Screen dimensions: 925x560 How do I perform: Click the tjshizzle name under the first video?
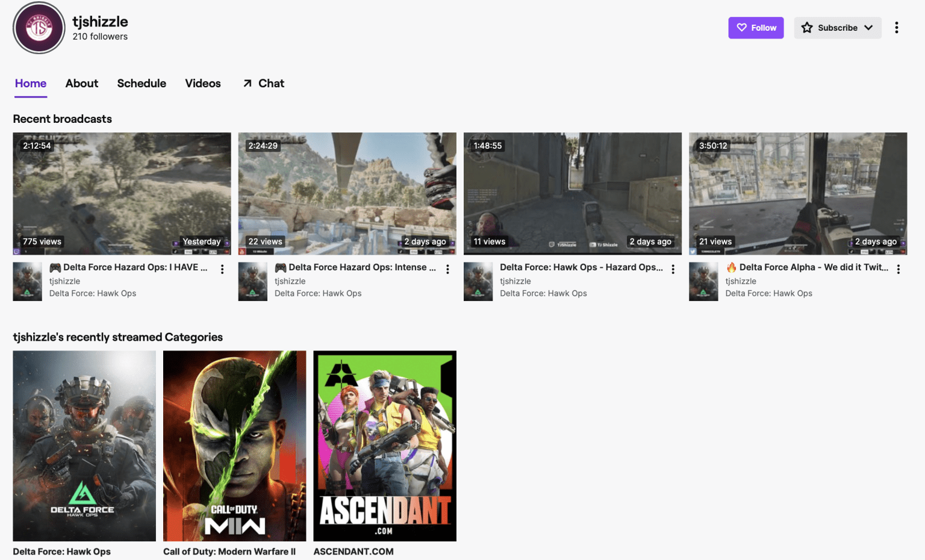(64, 281)
